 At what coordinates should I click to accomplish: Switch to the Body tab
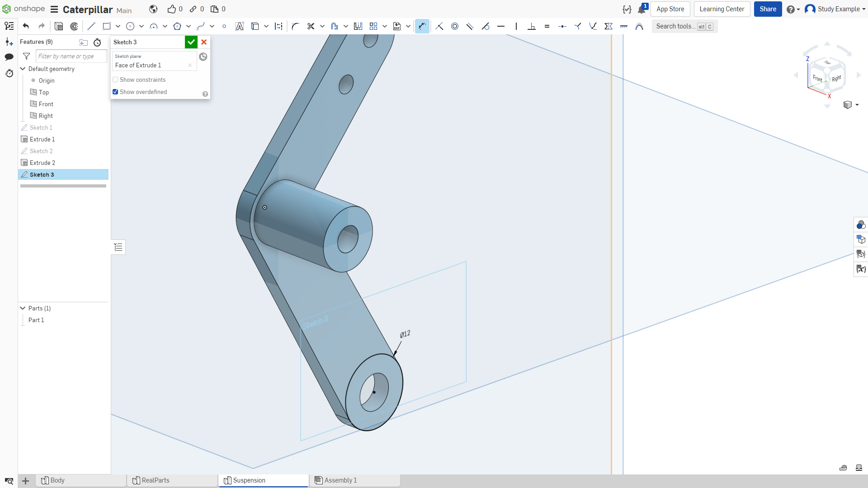(81, 480)
